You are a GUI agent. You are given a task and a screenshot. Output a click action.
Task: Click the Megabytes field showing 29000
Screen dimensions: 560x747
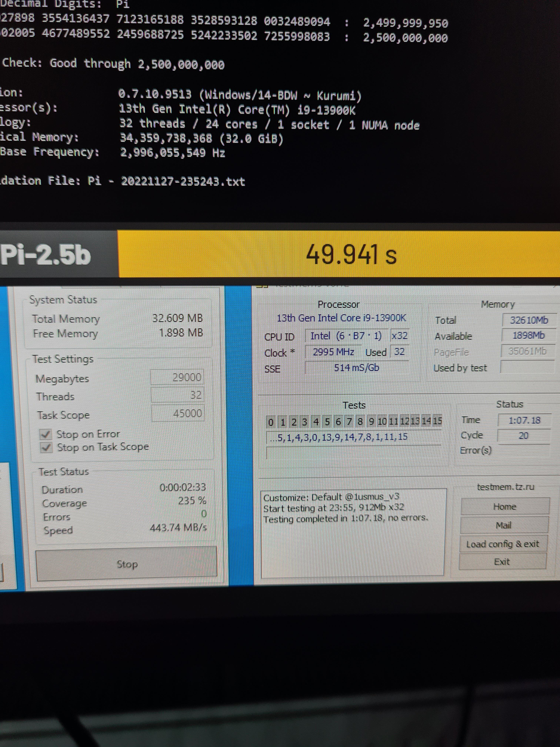(x=177, y=377)
